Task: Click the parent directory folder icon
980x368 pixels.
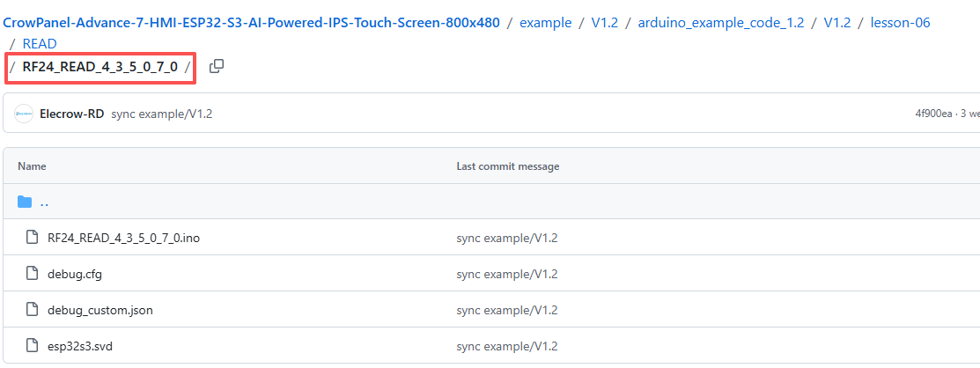Action: click(x=25, y=202)
